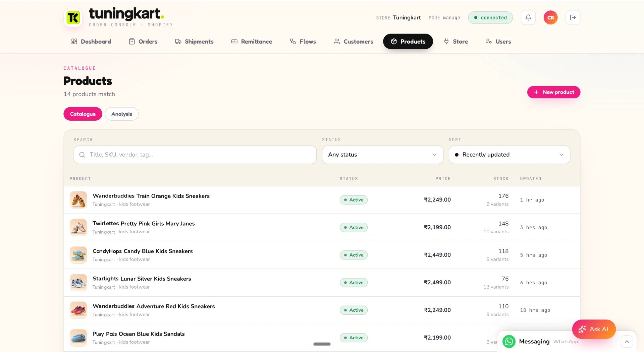Go to the Dashboard tab

pyautogui.click(x=91, y=42)
